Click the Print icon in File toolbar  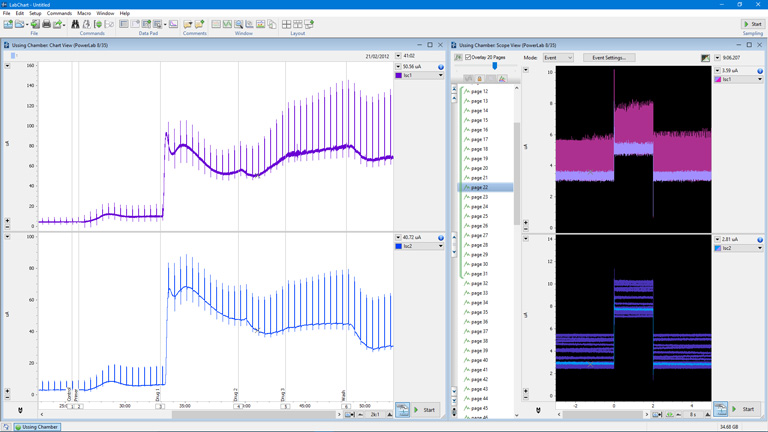46,24
